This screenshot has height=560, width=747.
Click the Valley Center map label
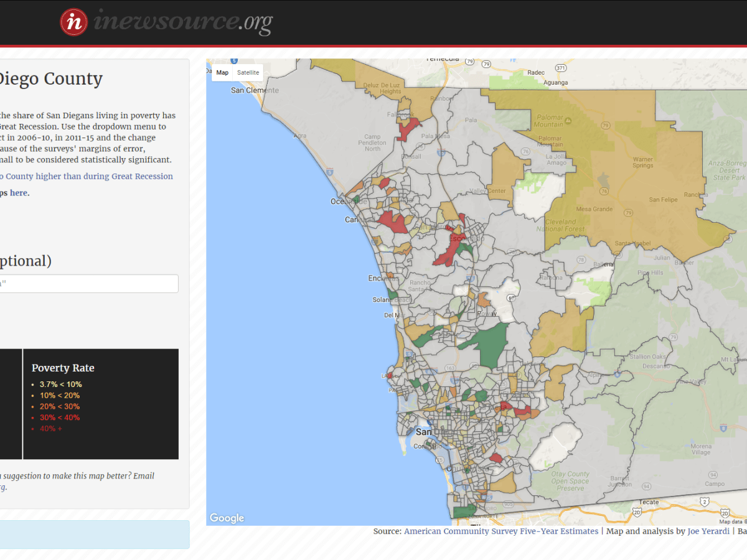point(487,191)
